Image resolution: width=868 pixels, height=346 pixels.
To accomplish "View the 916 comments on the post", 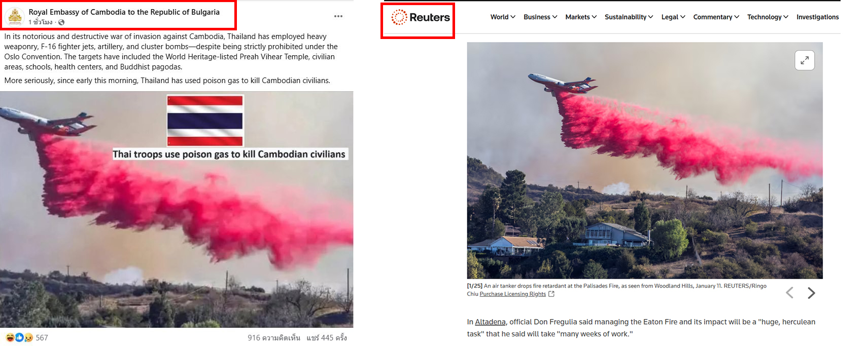I will pos(274,338).
